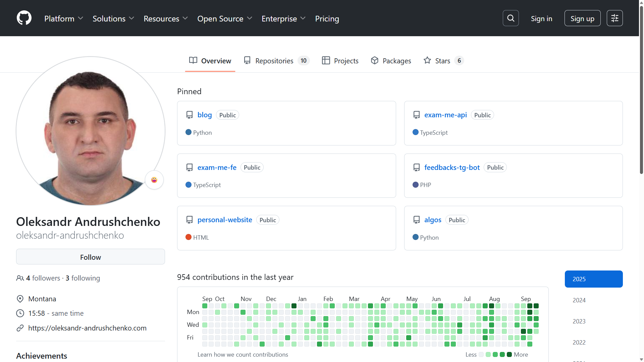Open the Pricing page
The image size is (644, 362).
pos(327,19)
